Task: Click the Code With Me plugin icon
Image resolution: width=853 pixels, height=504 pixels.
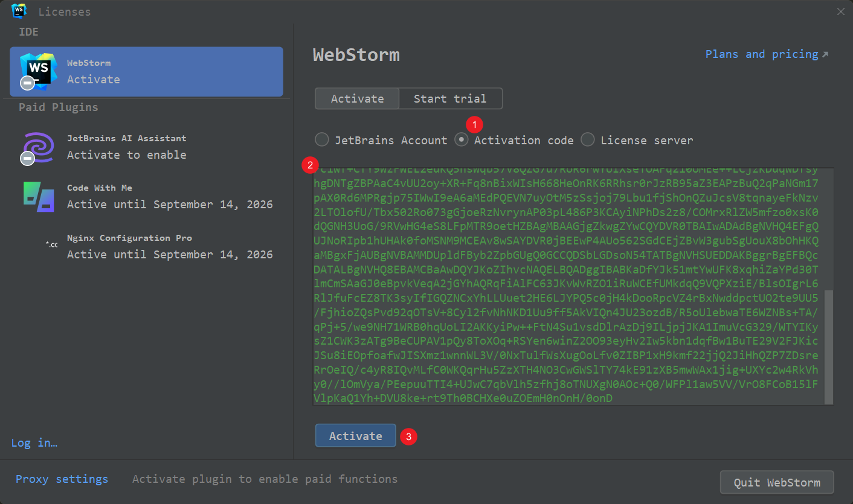Action: (x=39, y=197)
